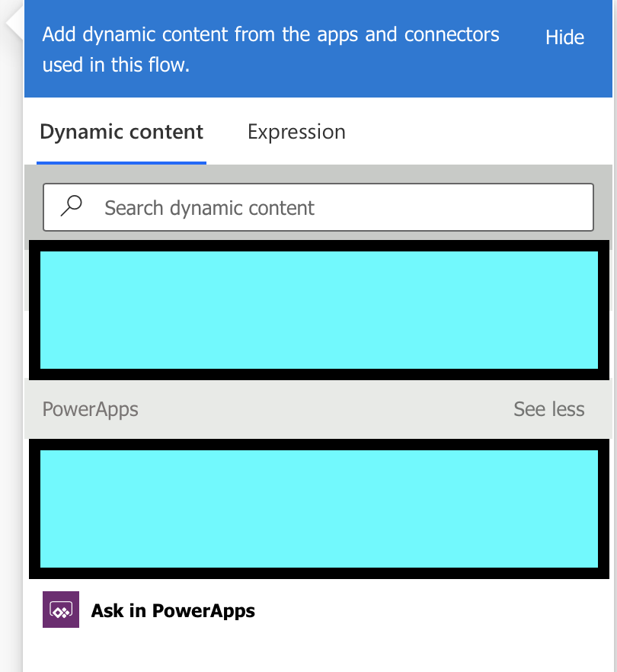Screen dimensions: 617x672
Task: Click the upper cyan highlighted block
Action: click(318, 310)
